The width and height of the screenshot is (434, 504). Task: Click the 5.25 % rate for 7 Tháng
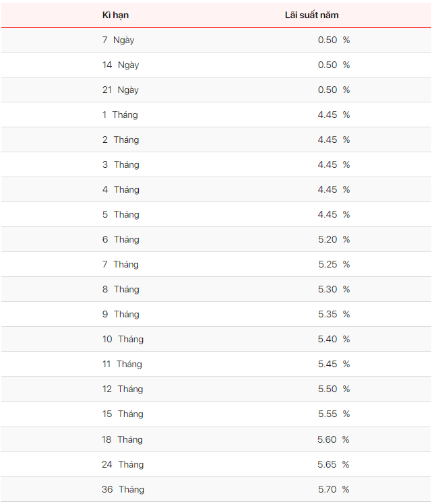334,264
